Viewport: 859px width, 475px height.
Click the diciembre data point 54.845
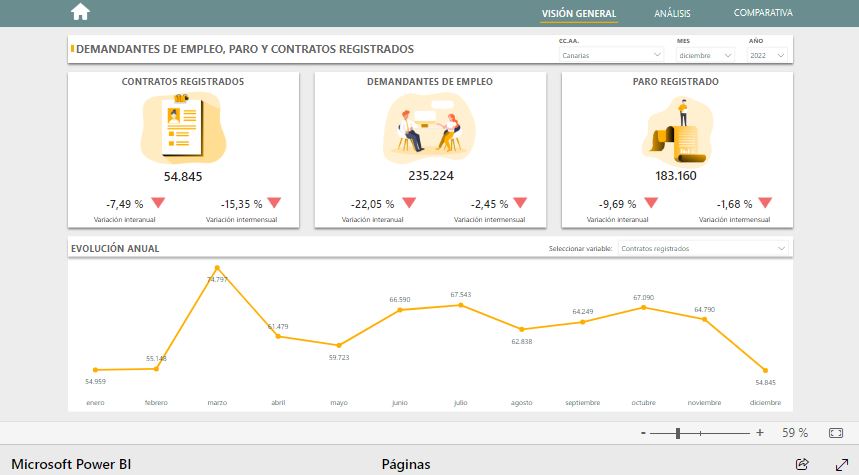coord(765,370)
